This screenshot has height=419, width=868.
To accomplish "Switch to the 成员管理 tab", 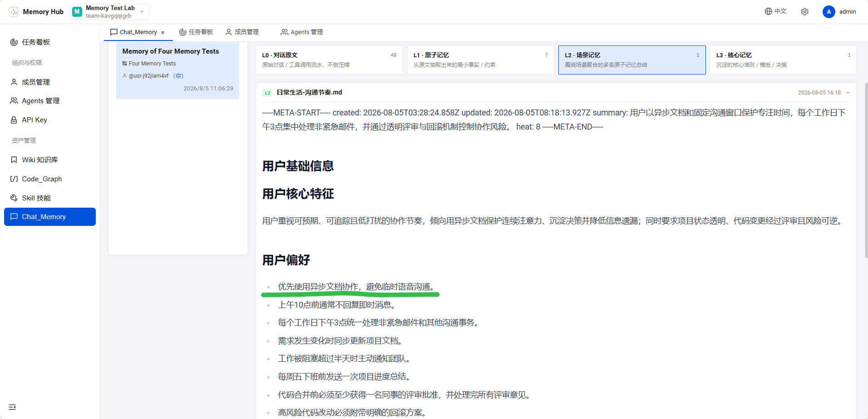I will click(x=242, y=32).
